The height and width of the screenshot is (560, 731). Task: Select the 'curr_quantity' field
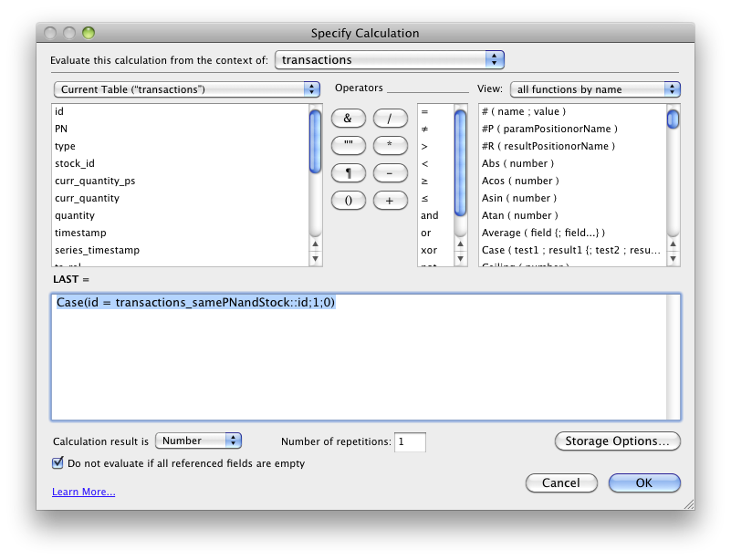click(180, 198)
